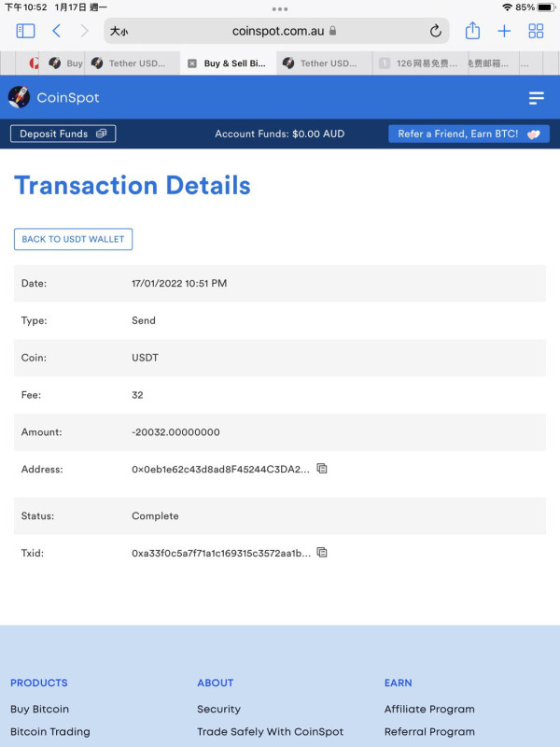This screenshot has width=560, height=747.
Task: Select the fee value 32
Action: point(137,395)
